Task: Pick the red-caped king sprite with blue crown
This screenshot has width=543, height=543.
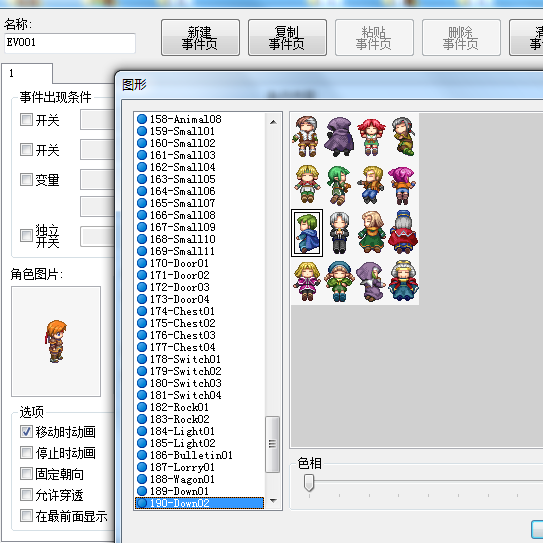Action: tap(403, 233)
